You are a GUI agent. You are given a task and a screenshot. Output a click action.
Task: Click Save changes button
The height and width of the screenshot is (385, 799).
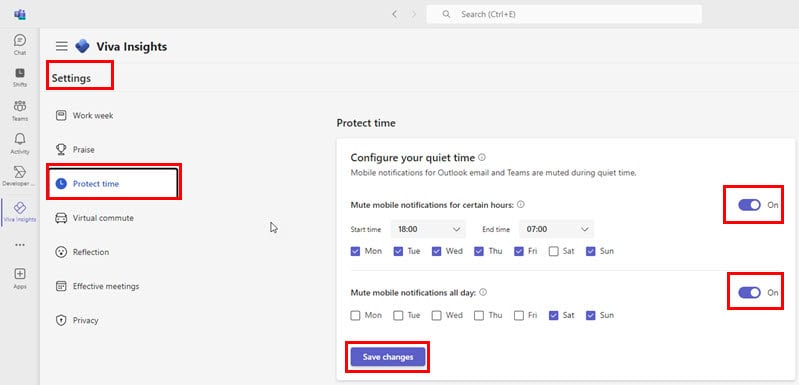388,357
